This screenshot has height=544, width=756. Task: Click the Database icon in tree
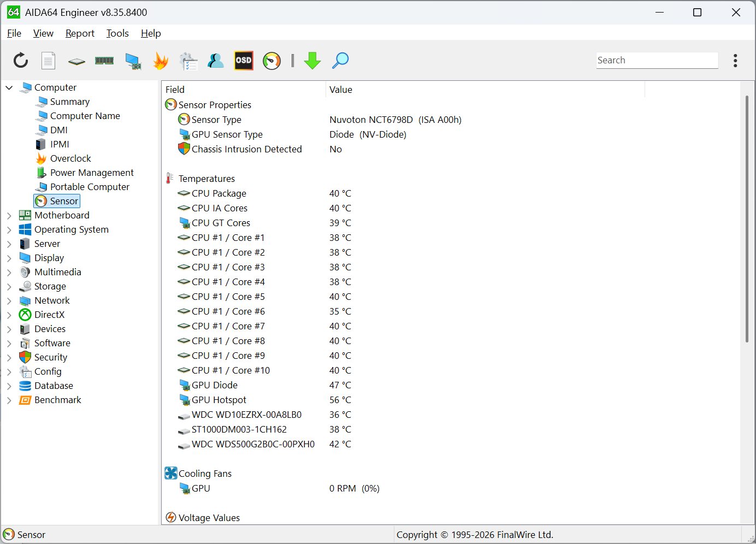pyautogui.click(x=25, y=386)
